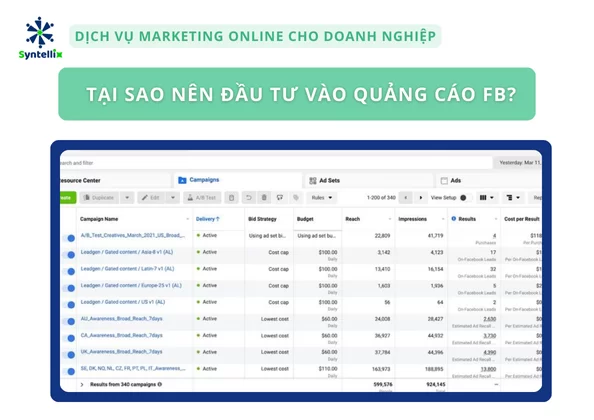
Task: Click the 2,630 results value
Action: click(x=489, y=319)
